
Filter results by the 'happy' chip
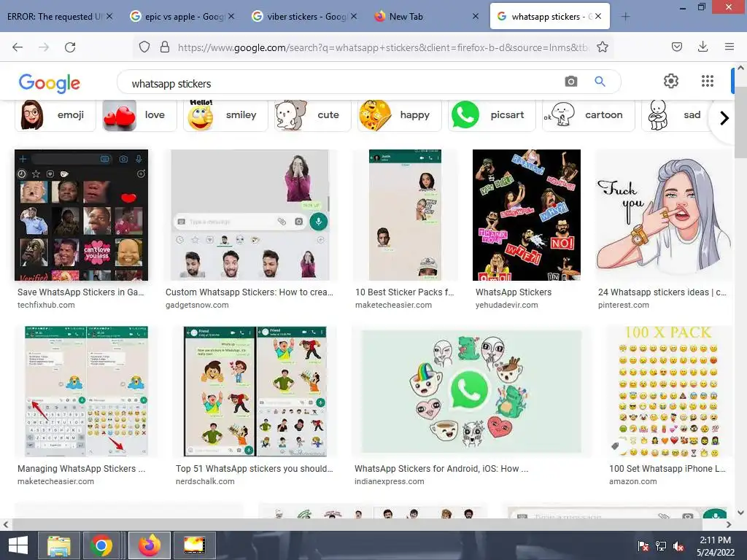tap(399, 114)
